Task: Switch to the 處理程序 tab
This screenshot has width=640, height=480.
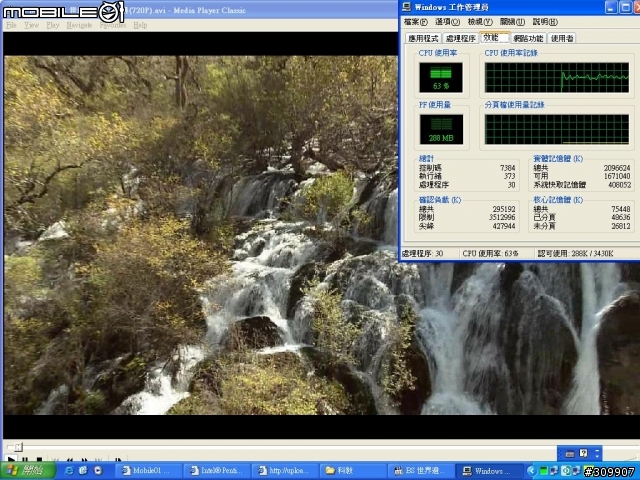Action: [x=460, y=38]
